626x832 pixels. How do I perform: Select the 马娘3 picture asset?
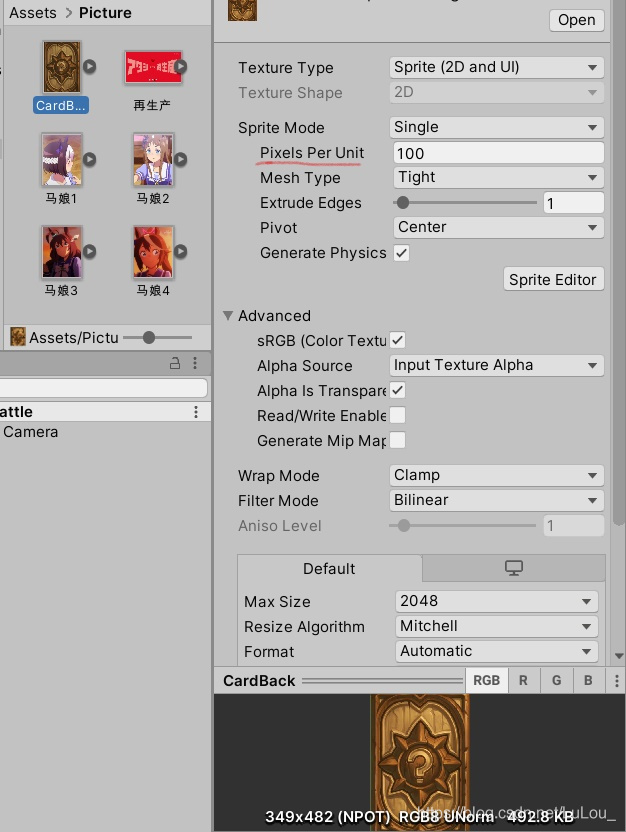[x=62, y=252]
